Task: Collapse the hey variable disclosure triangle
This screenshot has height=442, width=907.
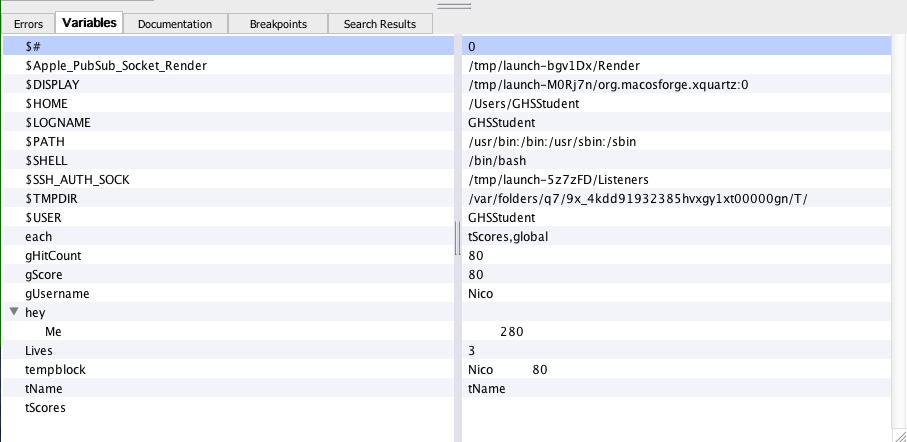Action: pos(13,312)
